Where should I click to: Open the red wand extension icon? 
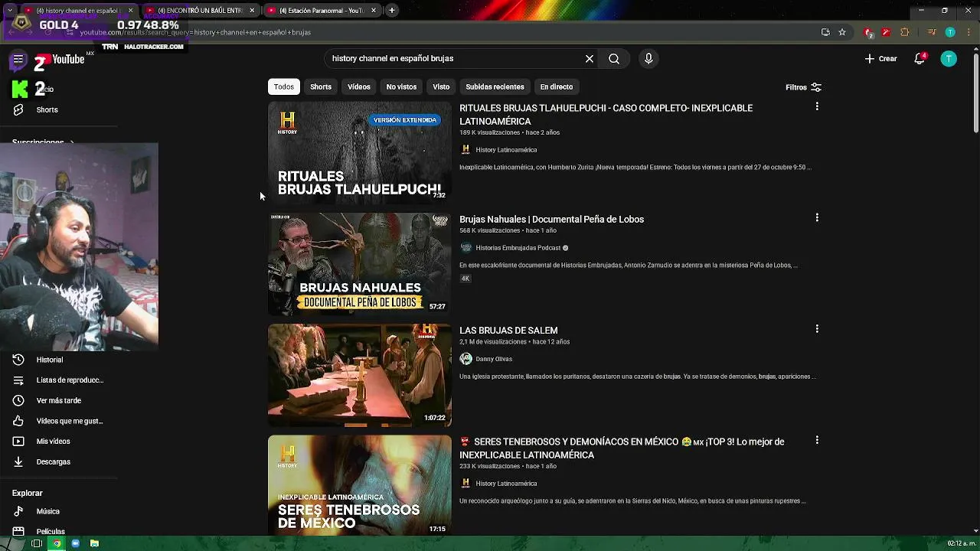point(886,32)
